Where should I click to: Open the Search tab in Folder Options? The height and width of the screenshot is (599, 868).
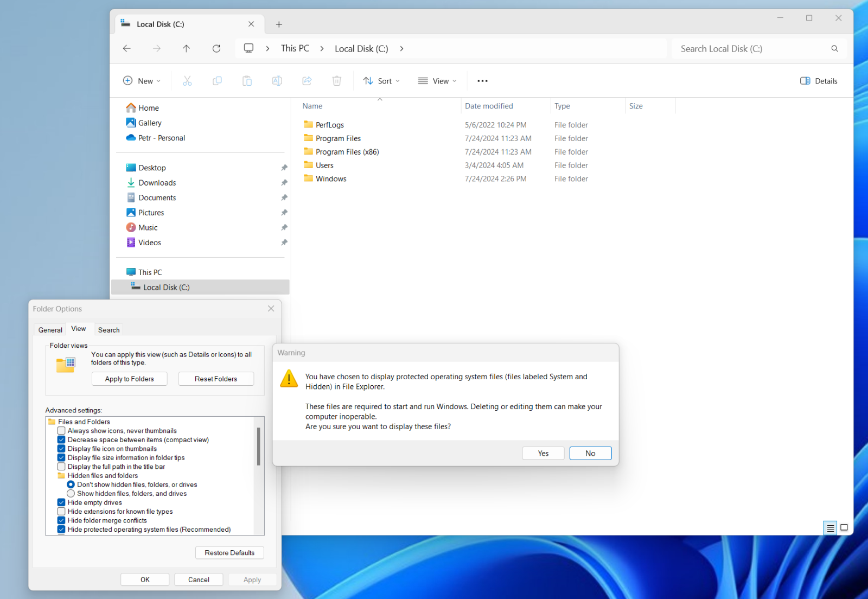coord(108,329)
